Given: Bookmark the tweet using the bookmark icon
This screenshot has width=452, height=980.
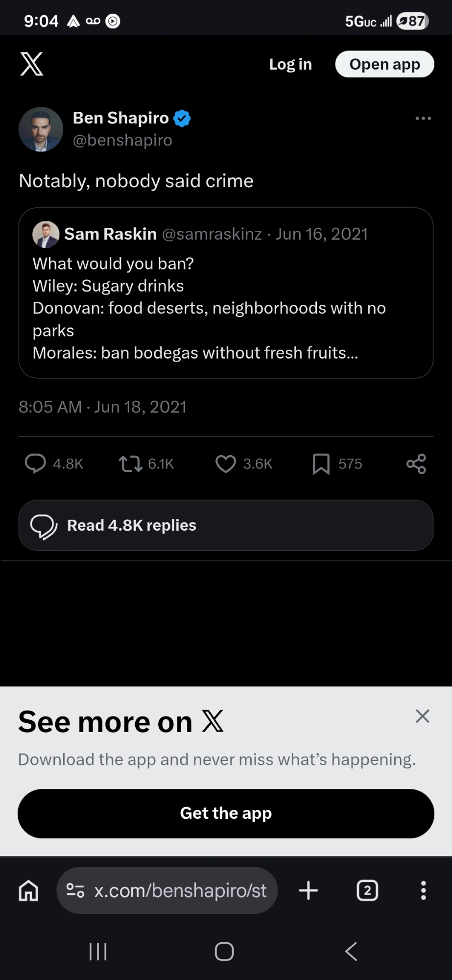Looking at the screenshot, I should point(321,464).
